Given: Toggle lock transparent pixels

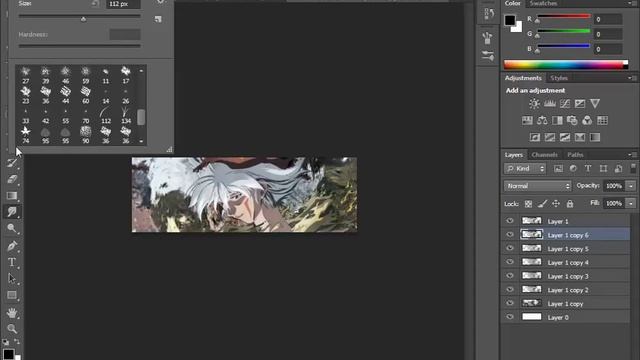Looking at the screenshot, I should click(528, 203).
